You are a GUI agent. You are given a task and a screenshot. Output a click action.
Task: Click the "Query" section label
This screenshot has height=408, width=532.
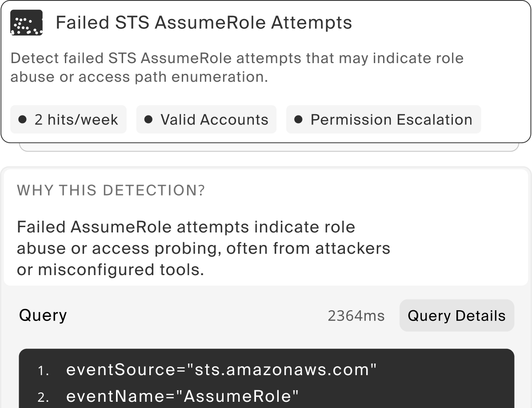click(43, 316)
